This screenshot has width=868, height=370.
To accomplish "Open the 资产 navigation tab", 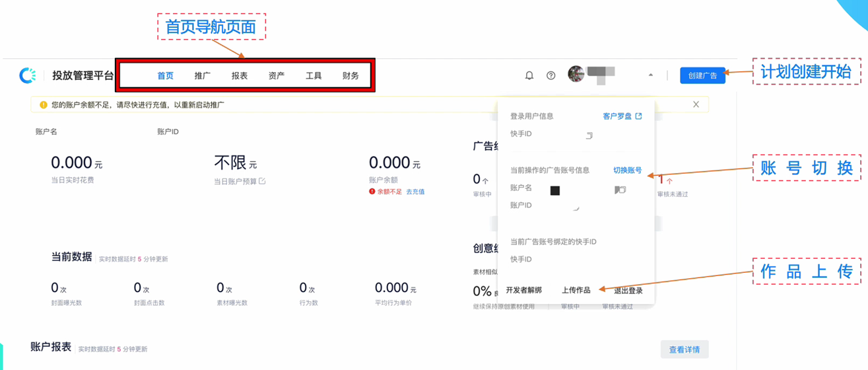I will (x=277, y=75).
